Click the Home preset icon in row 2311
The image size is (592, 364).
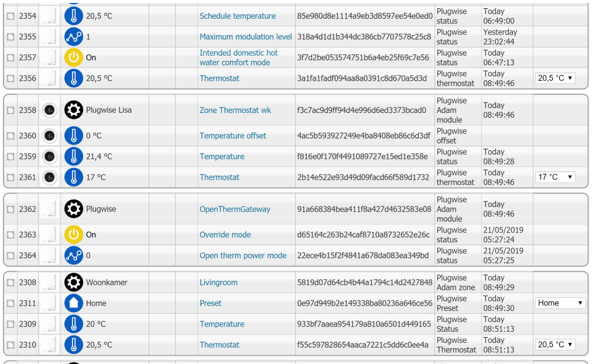(x=74, y=303)
